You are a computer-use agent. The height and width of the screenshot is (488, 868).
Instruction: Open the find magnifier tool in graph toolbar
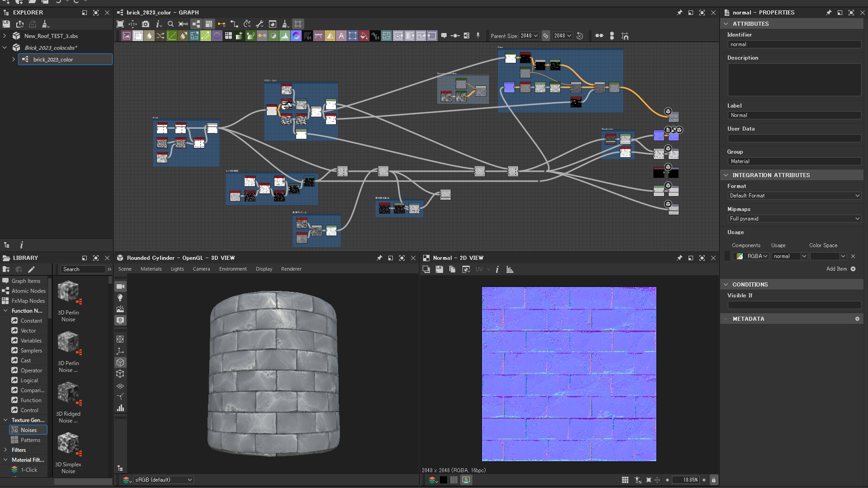pyautogui.click(x=170, y=24)
